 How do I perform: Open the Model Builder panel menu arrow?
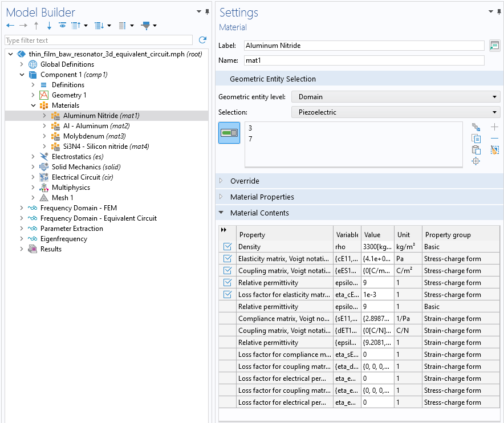(199, 11)
